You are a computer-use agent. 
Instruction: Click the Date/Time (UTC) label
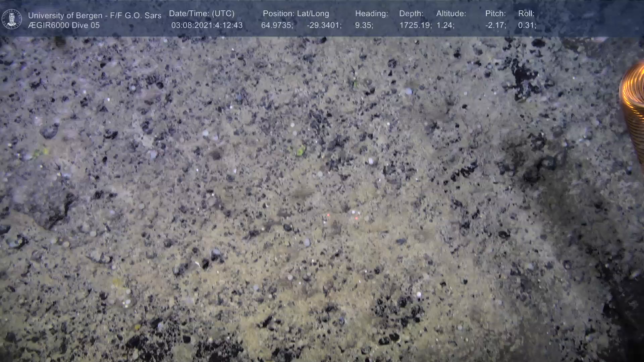coord(202,14)
